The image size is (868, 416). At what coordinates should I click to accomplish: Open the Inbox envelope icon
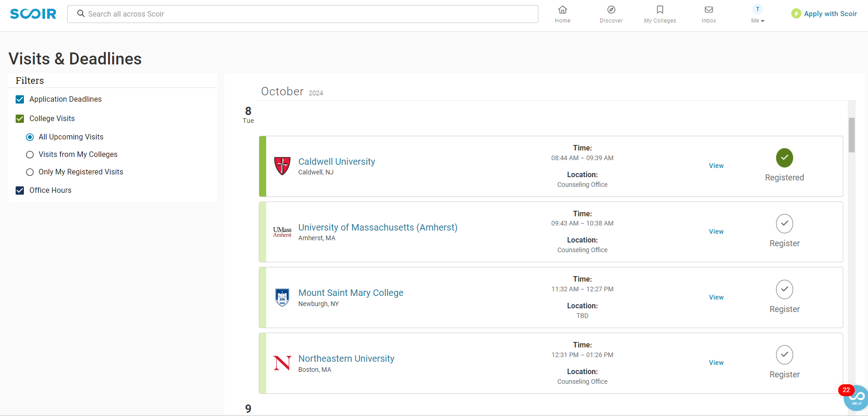[708, 10]
